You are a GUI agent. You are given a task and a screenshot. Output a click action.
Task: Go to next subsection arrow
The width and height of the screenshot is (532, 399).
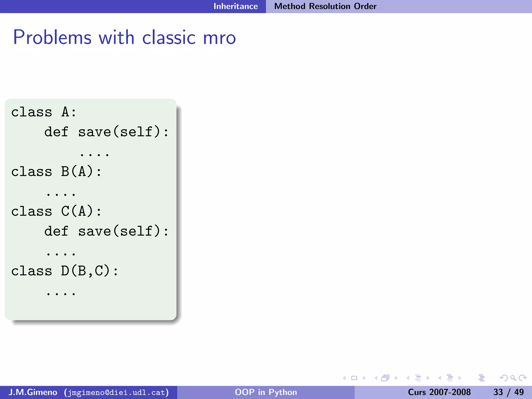point(428,378)
